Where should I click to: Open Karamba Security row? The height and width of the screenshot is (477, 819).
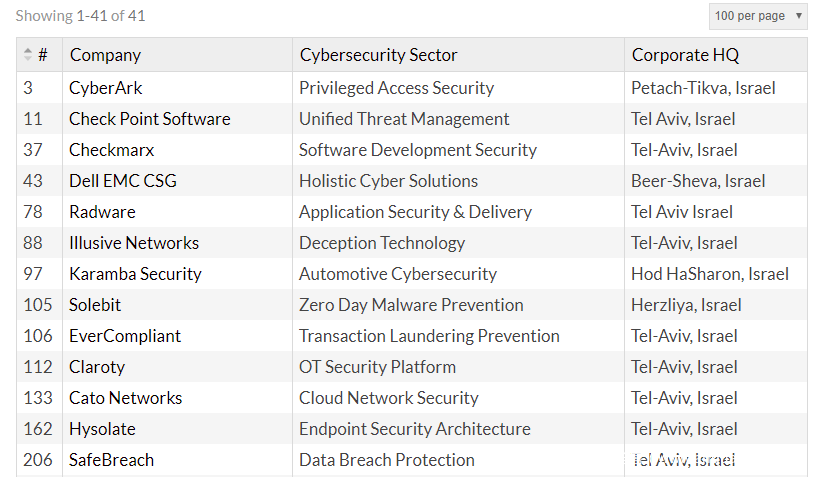click(x=135, y=274)
